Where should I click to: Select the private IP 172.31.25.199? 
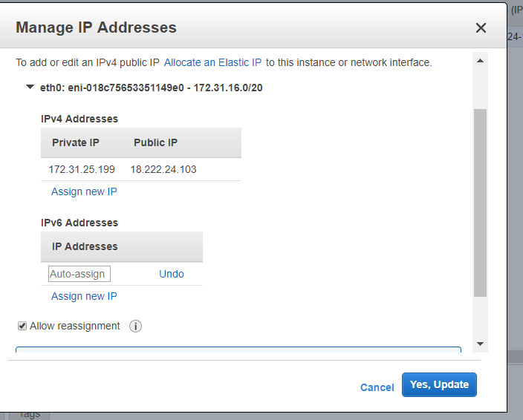82,169
